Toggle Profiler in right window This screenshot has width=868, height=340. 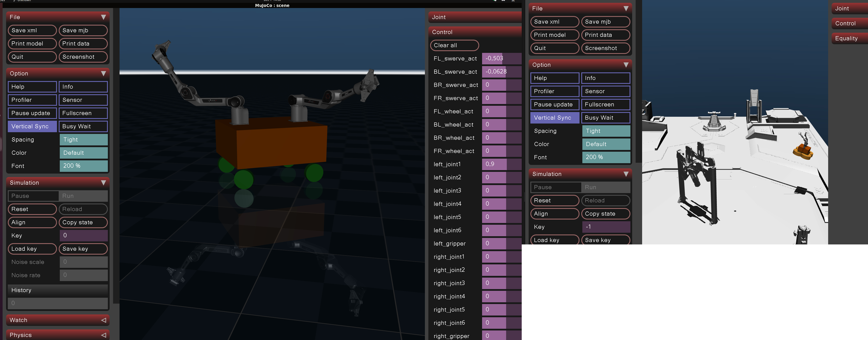[555, 91]
